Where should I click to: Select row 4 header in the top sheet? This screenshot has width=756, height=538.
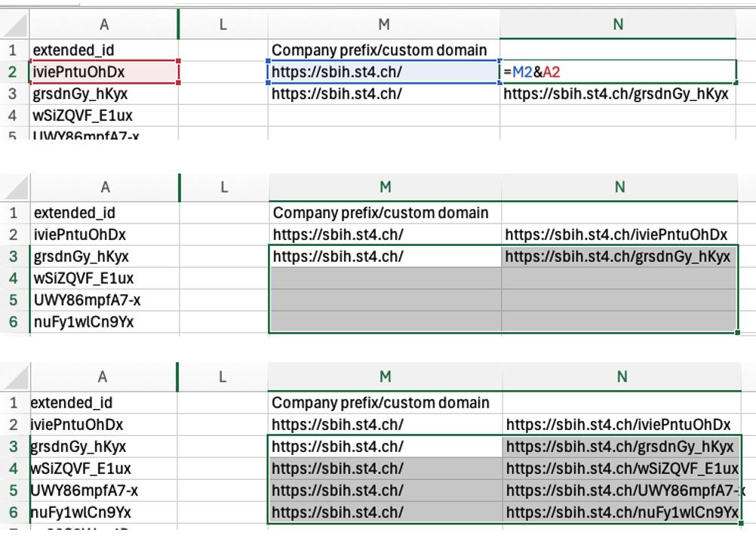14,116
